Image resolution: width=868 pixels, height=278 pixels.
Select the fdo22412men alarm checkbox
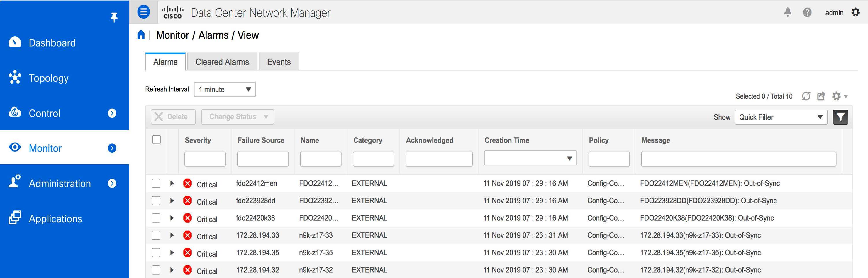pos(156,183)
